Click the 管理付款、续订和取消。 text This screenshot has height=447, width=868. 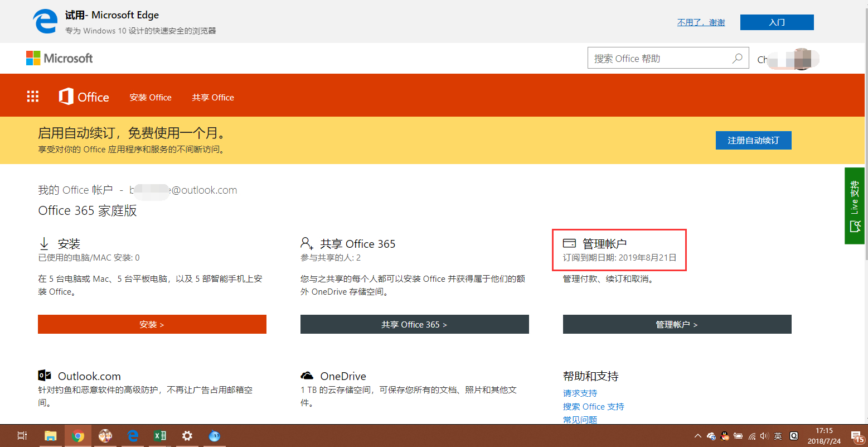pyautogui.click(x=608, y=278)
